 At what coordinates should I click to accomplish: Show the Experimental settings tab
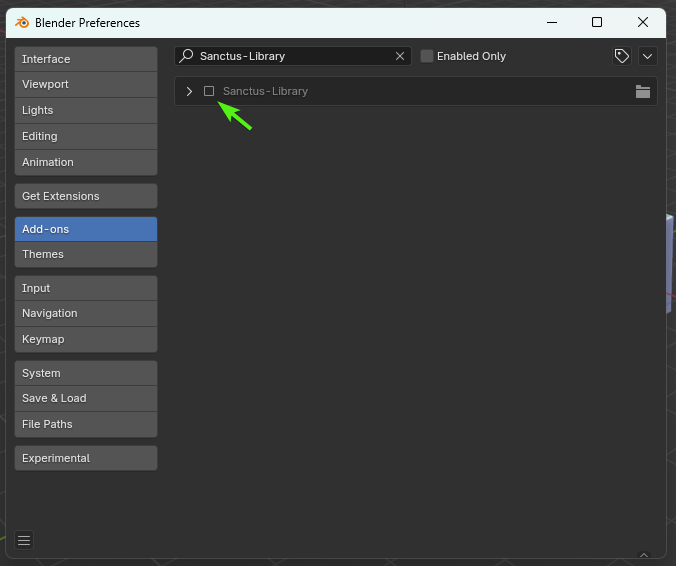click(x=86, y=458)
